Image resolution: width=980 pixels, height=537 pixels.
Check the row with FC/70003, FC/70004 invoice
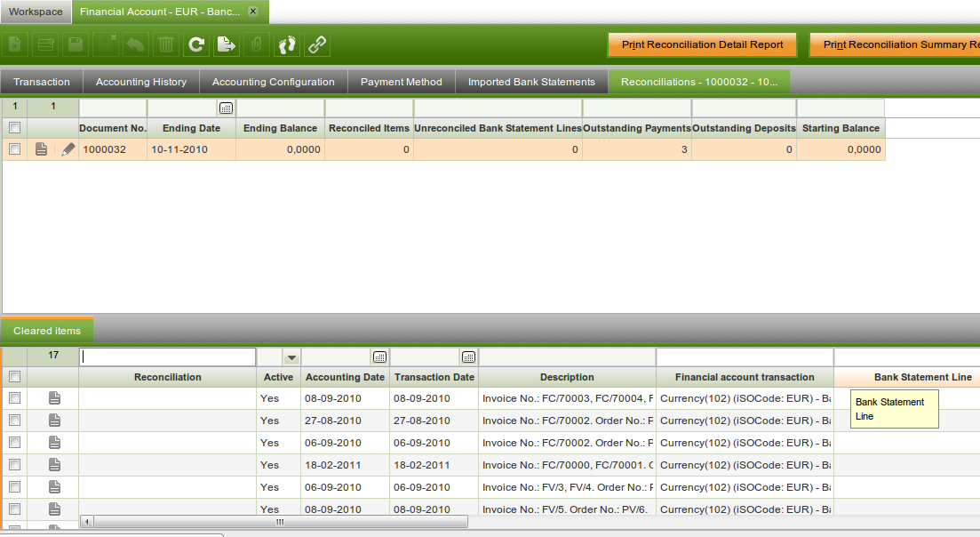coord(14,397)
